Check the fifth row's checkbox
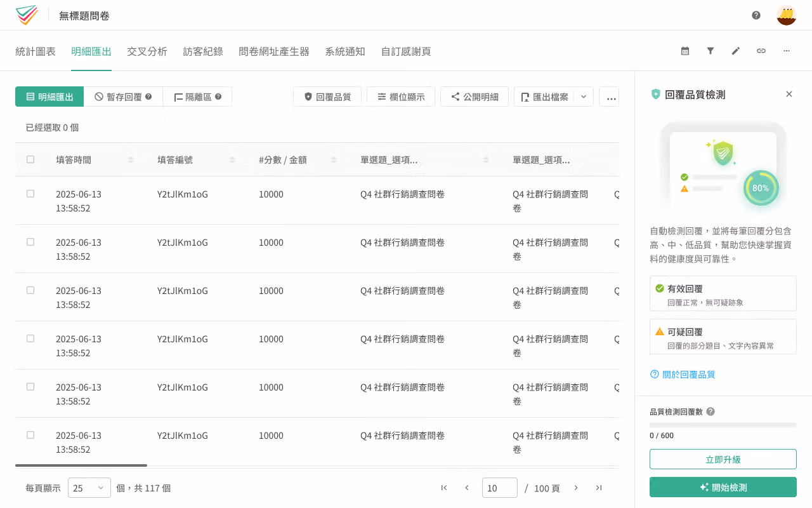The height and width of the screenshot is (508, 812). [30, 387]
